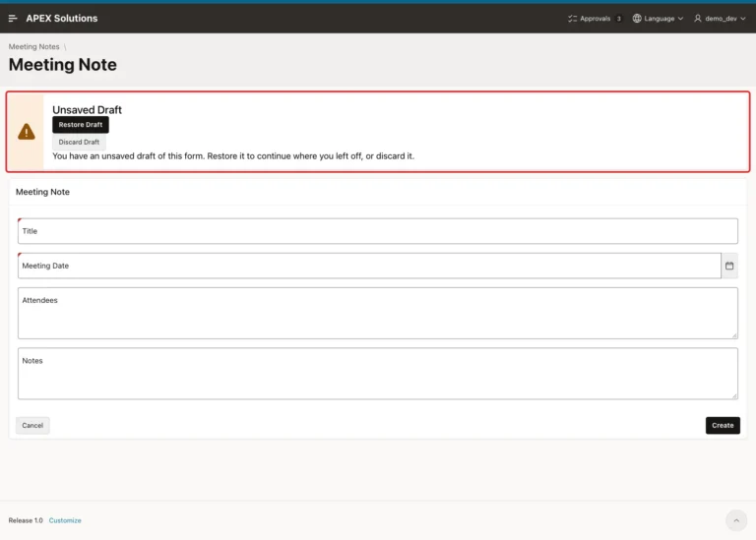Open the Approvals list
The height and width of the screenshot is (540, 756).
(x=595, y=19)
